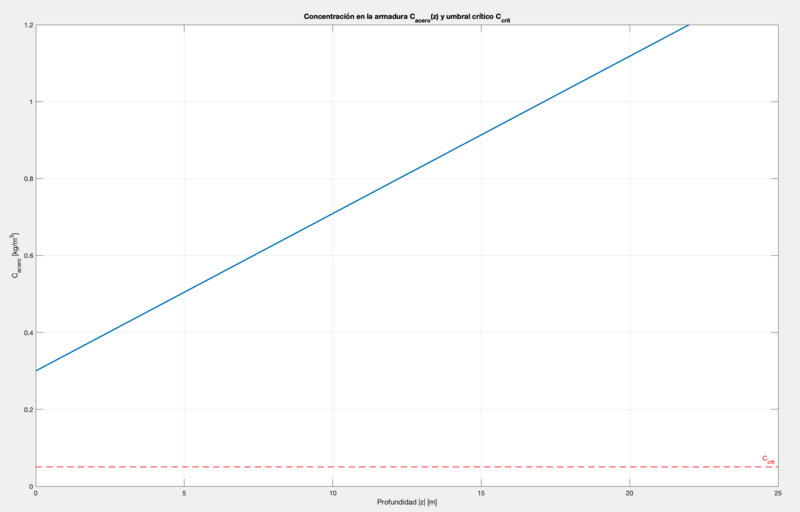Click the x-axis tick label 25
The width and height of the screenshot is (800, 512).
point(778,493)
